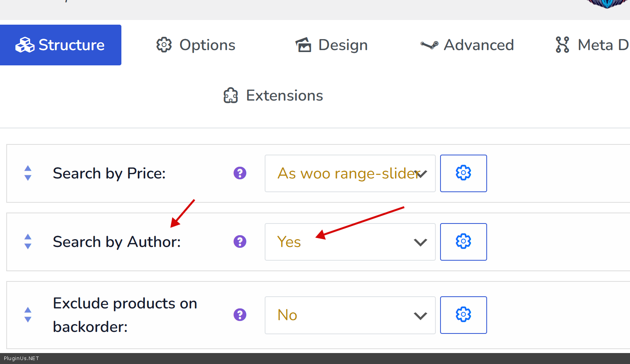
Task: Expand the Search by Author Yes dropdown
Action: pos(350,242)
